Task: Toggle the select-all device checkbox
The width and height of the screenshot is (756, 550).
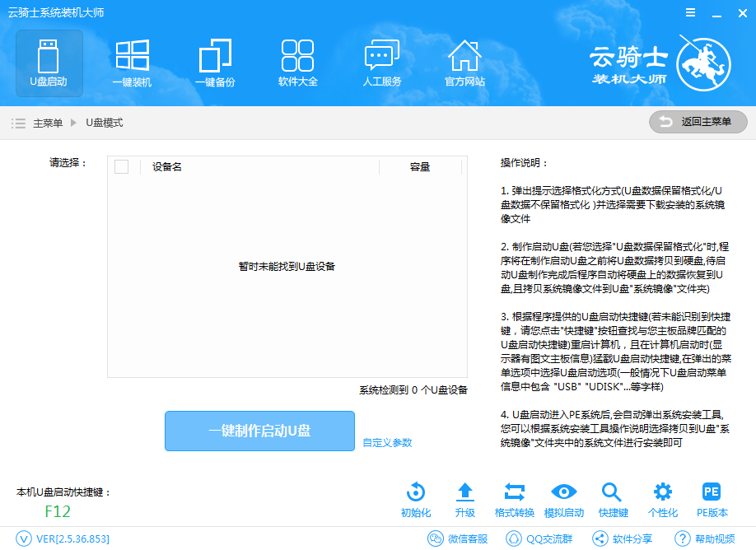Action: click(122, 167)
